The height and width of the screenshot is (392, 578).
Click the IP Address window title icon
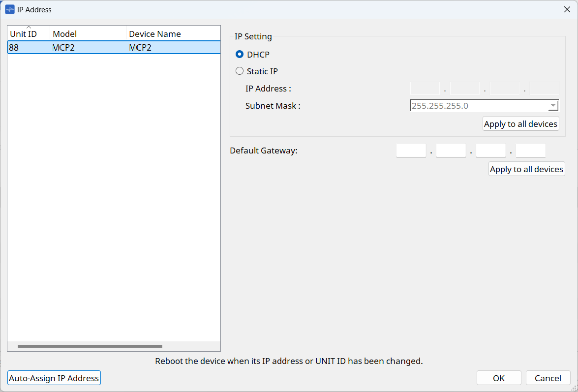click(10, 9)
